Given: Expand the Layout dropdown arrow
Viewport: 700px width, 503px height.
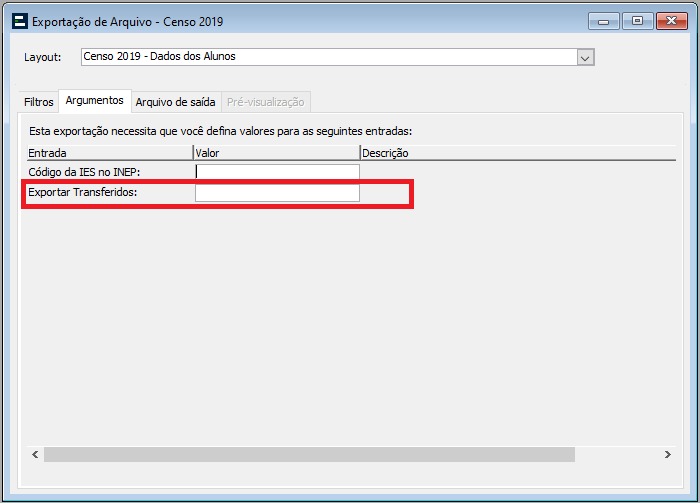Looking at the screenshot, I should coord(586,58).
